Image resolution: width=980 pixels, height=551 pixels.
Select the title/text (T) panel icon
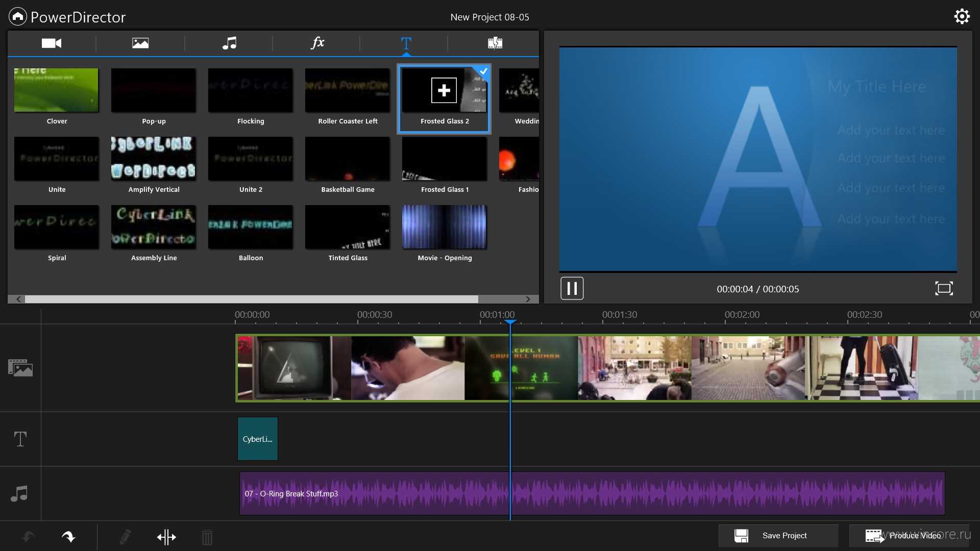click(x=406, y=42)
